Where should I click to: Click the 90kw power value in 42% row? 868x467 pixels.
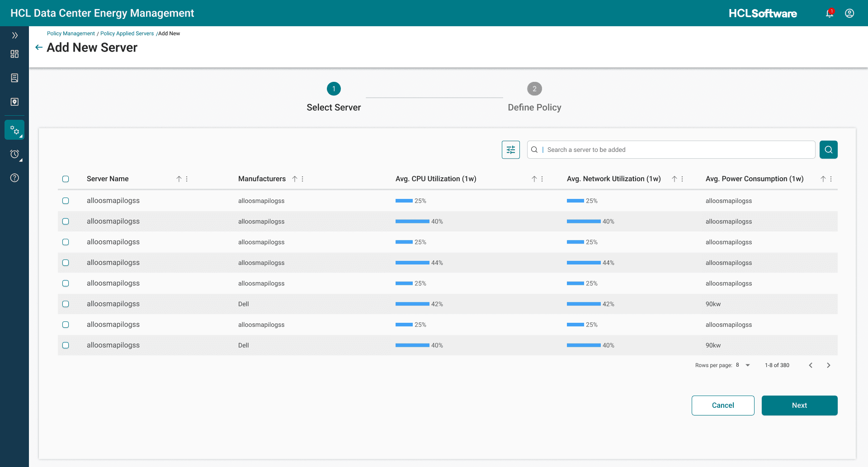tap(713, 304)
